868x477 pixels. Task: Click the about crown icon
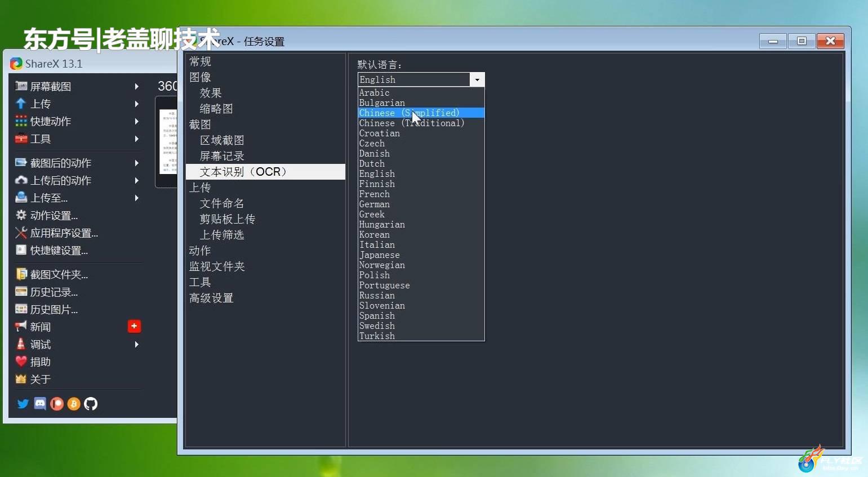pos(21,379)
